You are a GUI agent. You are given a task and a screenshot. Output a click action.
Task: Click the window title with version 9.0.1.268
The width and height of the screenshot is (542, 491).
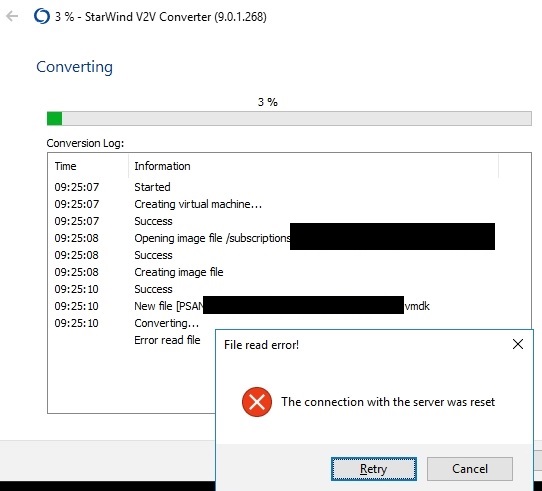161,17
